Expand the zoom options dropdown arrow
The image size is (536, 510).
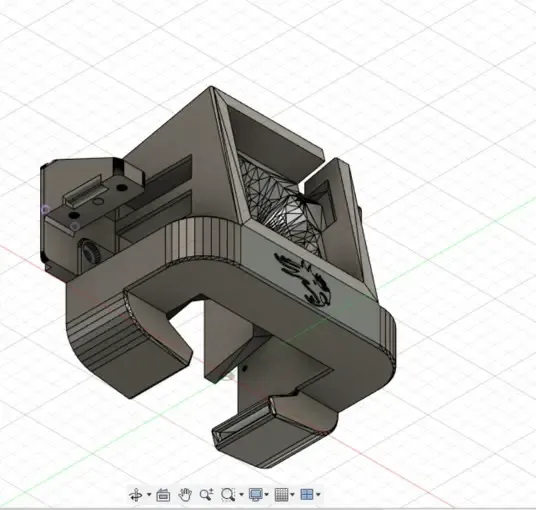pos(242,494)
